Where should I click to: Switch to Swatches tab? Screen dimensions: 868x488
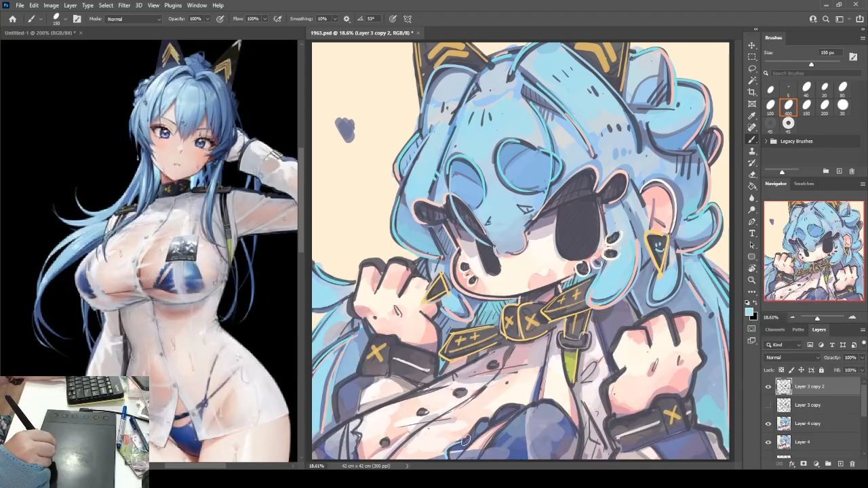pos(804,184)
